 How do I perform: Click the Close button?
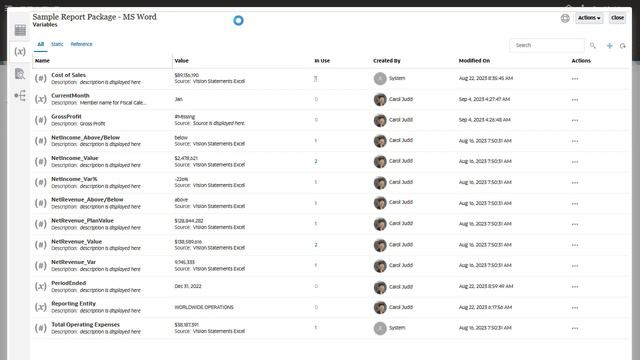pyautogui.click(x=617, y=18)
